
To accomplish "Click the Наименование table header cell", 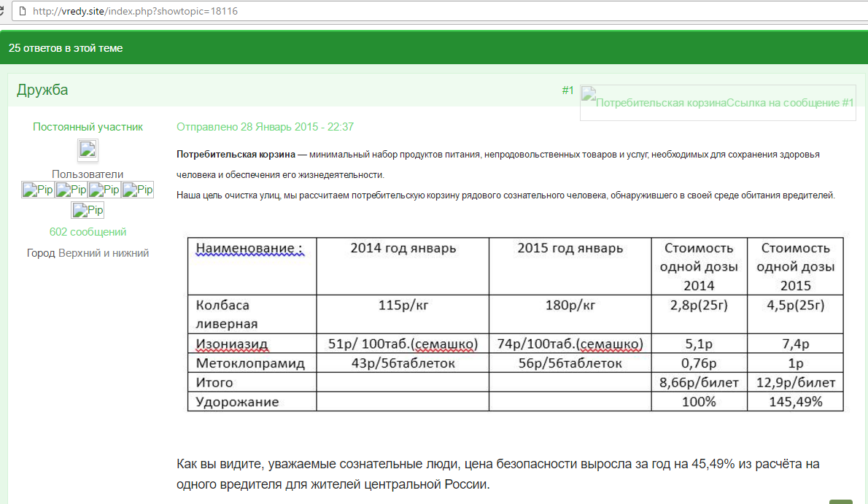I will (x=252, y=266).
